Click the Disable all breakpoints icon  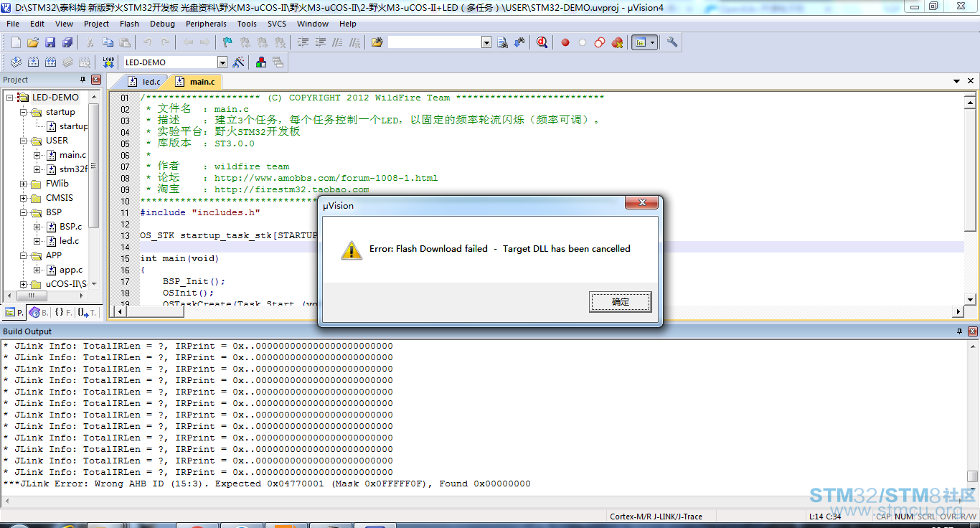tap(600, 43)
